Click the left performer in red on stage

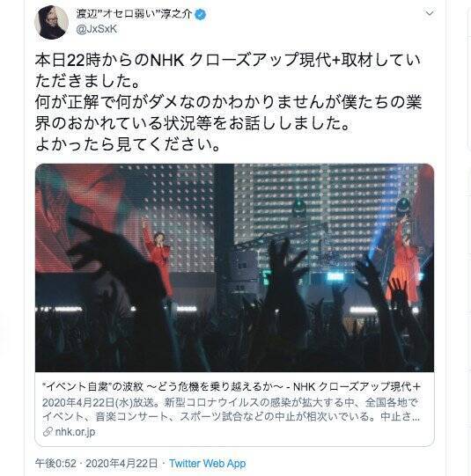pyautogui.click(x=158, y=258)
